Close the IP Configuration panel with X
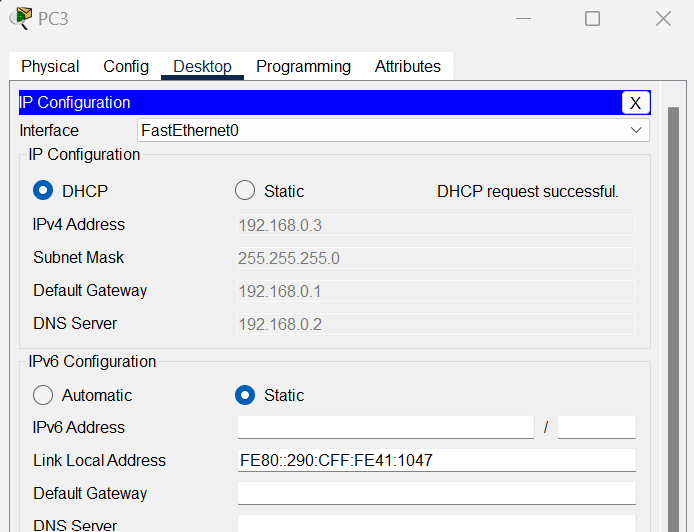 tap(636, 103)
